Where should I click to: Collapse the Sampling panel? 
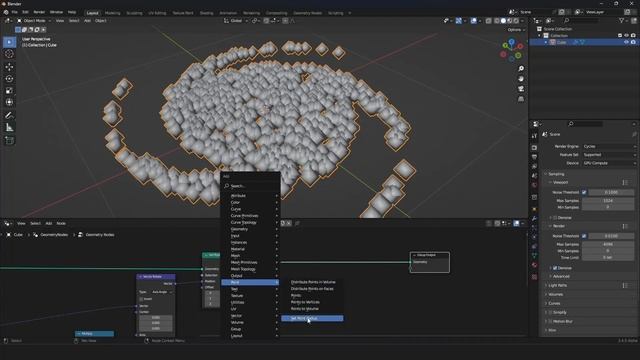[556, 174]
